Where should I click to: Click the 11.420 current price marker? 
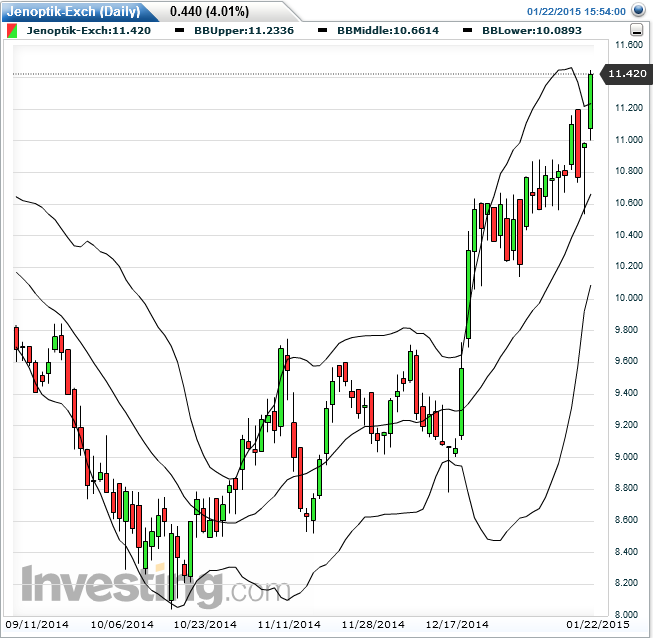tap(627, 74)
